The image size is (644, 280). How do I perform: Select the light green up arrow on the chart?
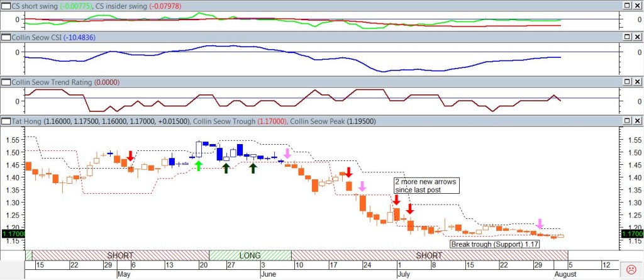pos(199,165)
